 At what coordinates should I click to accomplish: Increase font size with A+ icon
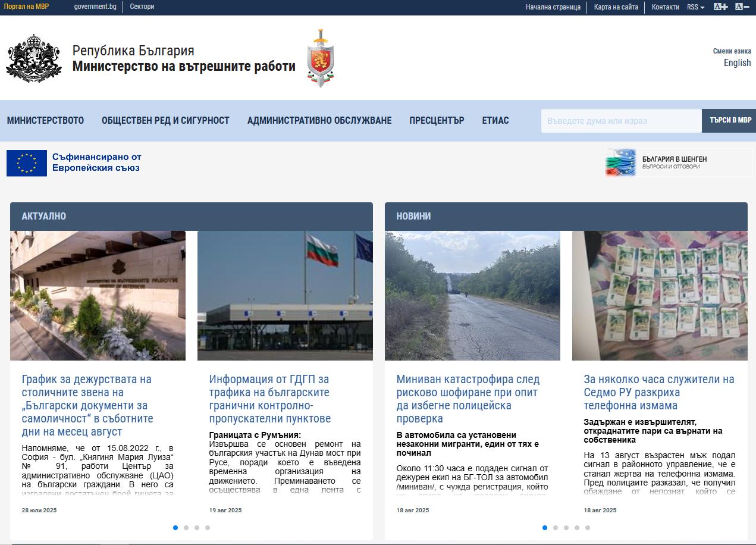(x=720, y=7)
